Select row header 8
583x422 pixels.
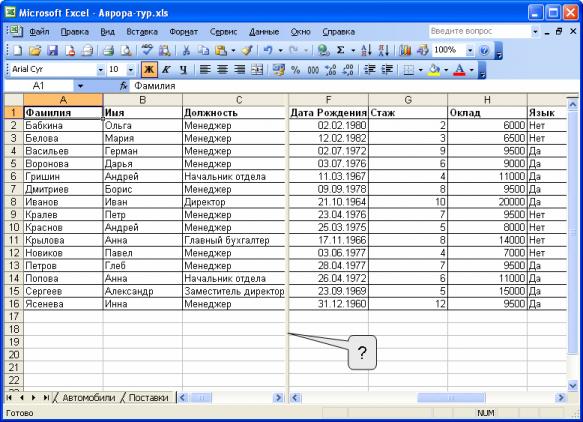14,202
